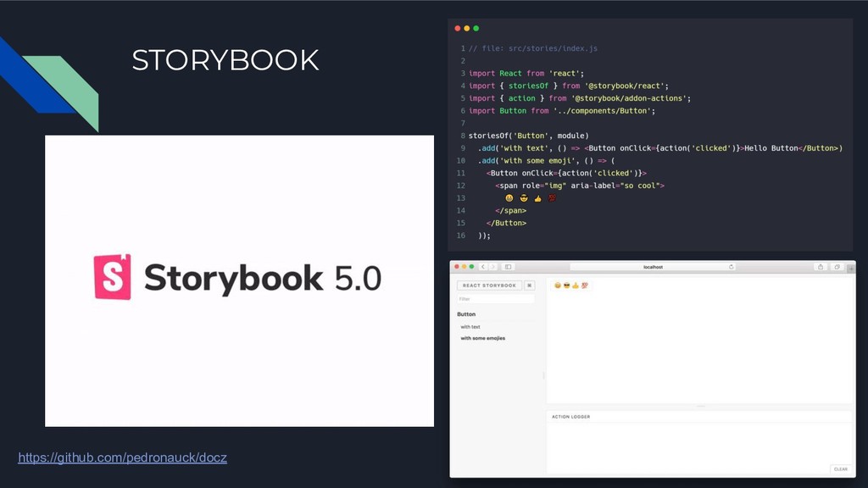Click the '@storybook/addon-actions' import string

pyautogui.click(x=631, y=98)
